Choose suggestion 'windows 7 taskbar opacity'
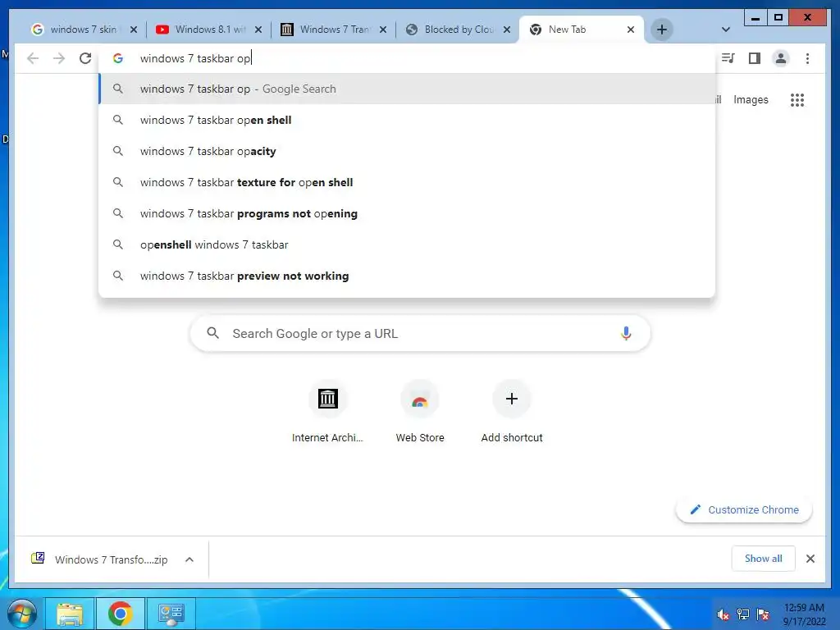 [x=407, y=151]
